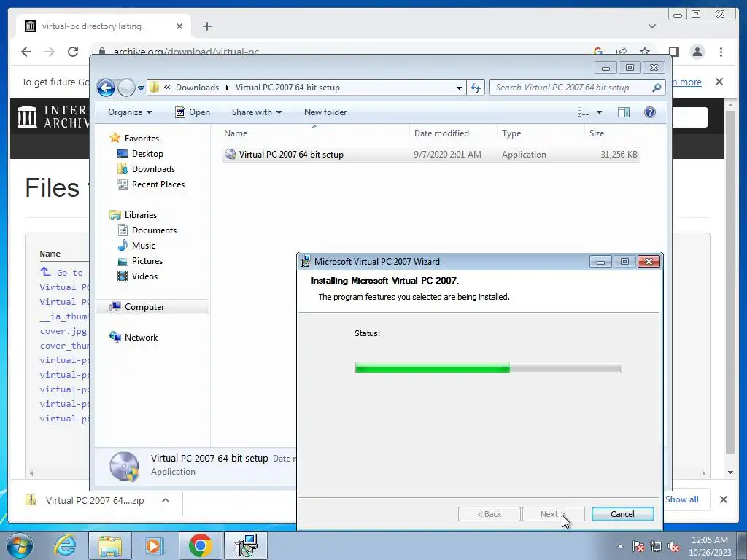
Task: Open Desktop in the Favorites list
Action: 147,154
